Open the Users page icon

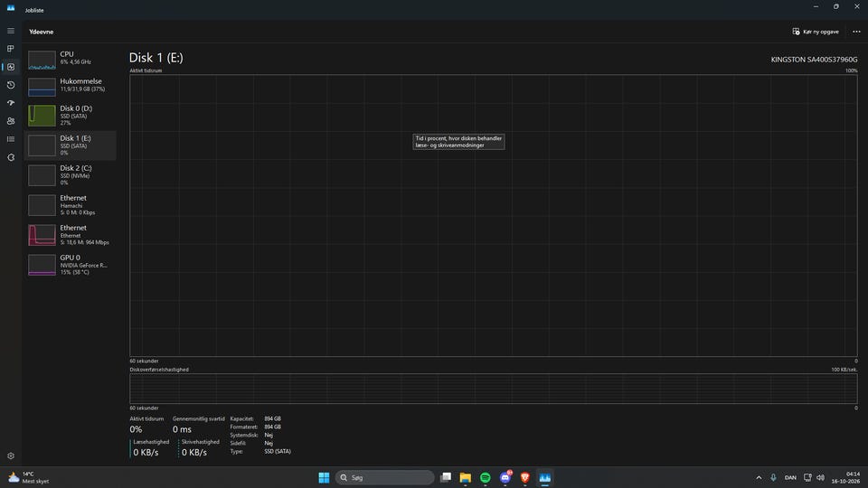[11, 121]
